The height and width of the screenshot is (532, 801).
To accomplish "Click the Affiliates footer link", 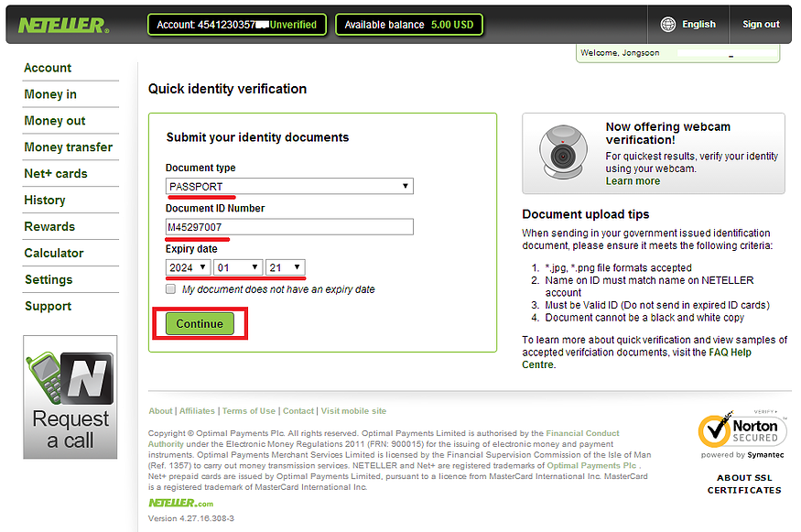I will pyautogui.click(x=197, y=411).
